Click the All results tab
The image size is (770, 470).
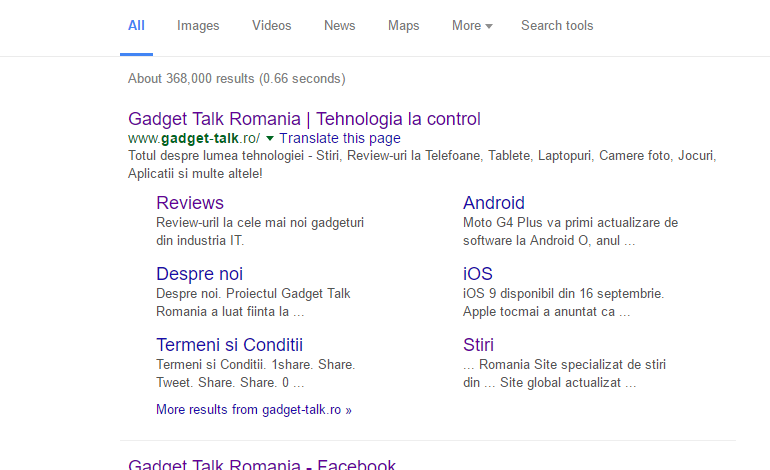coord(137,26)
